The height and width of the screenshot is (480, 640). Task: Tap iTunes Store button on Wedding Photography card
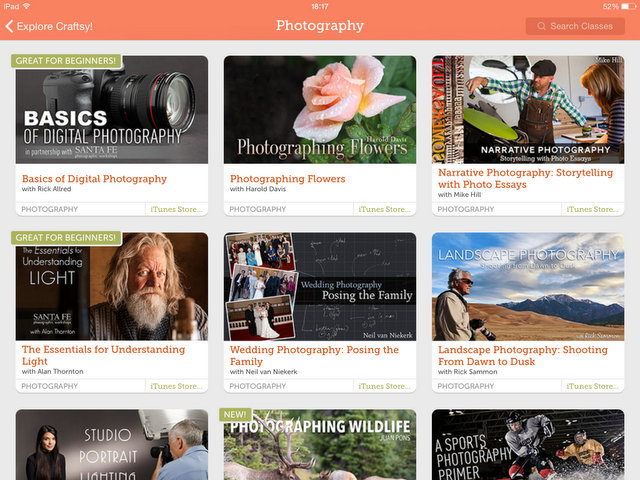(x=384, y=386)
